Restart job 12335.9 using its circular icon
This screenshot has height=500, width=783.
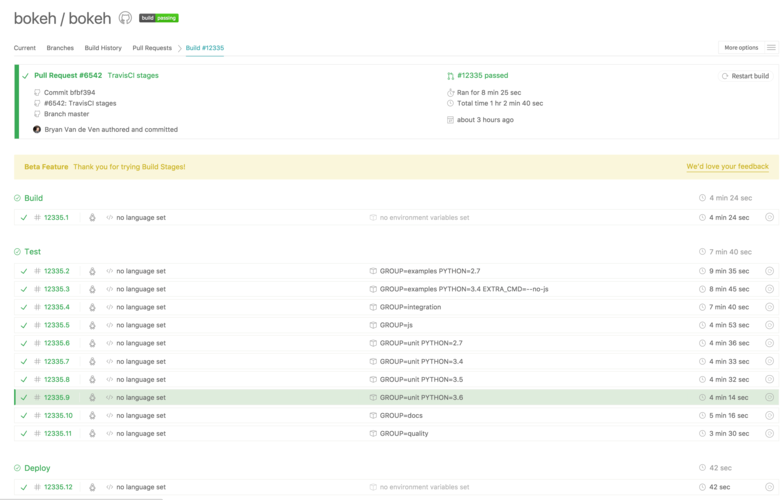[770, 397]
